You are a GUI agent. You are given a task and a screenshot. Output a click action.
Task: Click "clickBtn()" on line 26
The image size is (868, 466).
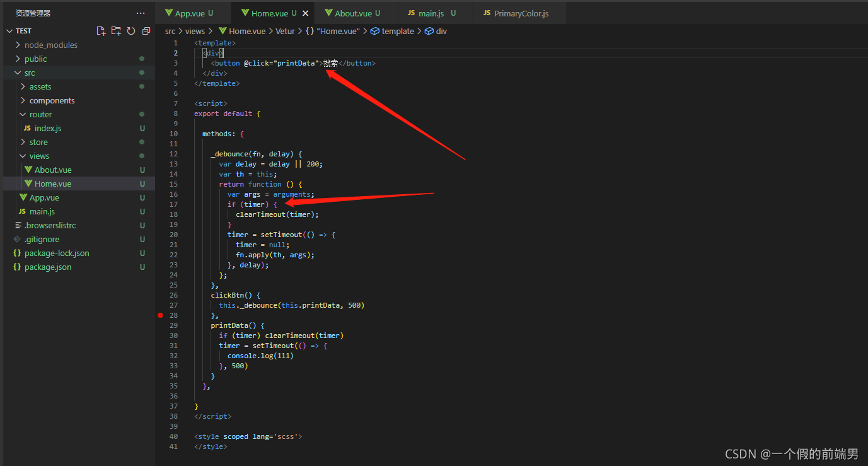[231, 295]
